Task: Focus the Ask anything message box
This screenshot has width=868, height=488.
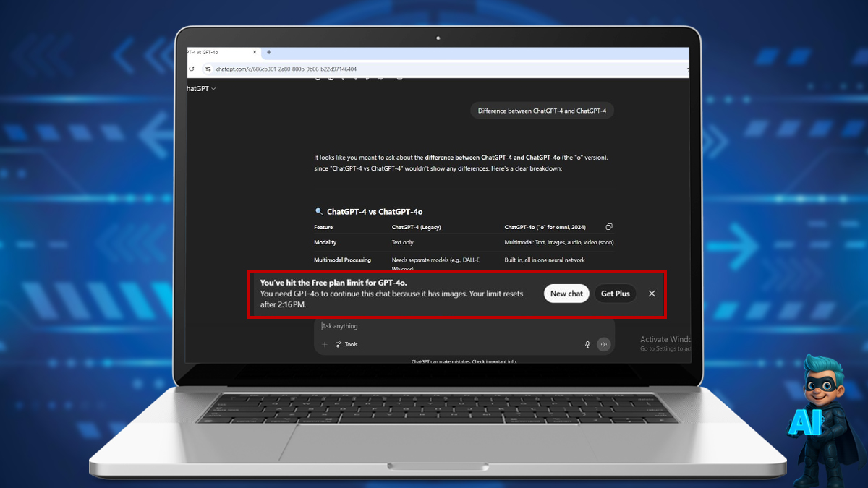Action: point(464,326)
